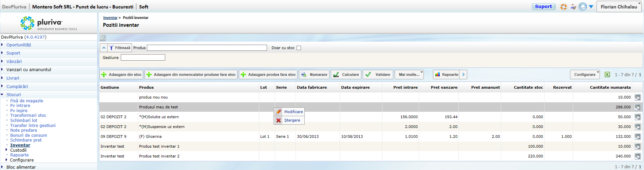The height and width of the screenshot is (170, 644).
Task: Click the home icon in top bar
Action: click(583, 7)
